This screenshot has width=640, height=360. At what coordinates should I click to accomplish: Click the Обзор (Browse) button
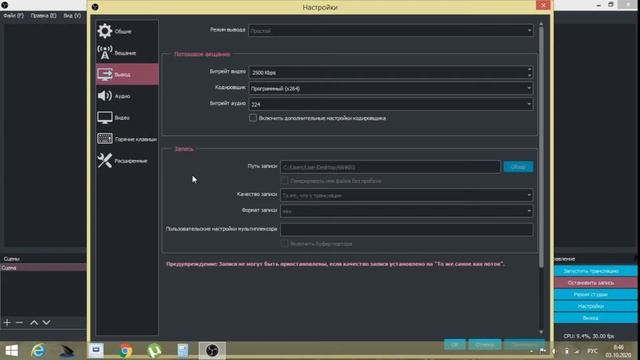coord(518,167)
